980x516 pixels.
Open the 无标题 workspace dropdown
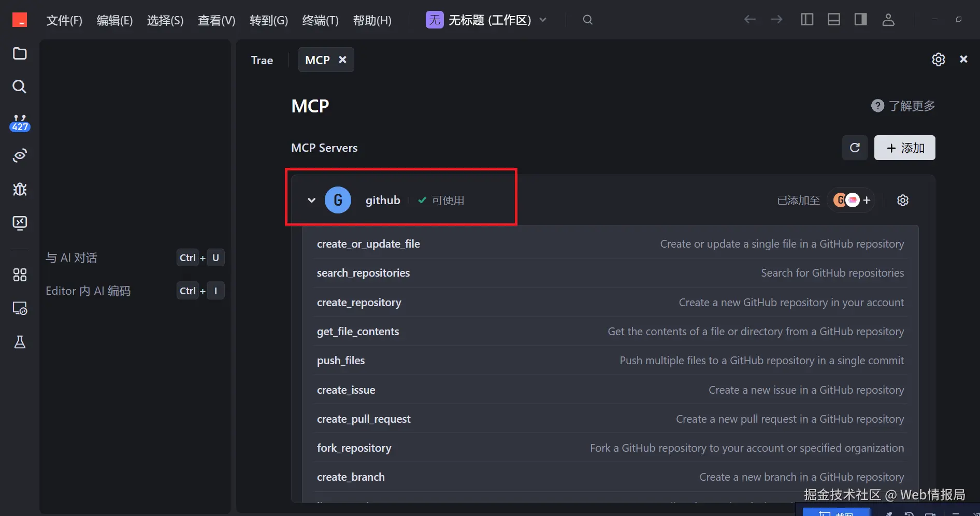543,20
